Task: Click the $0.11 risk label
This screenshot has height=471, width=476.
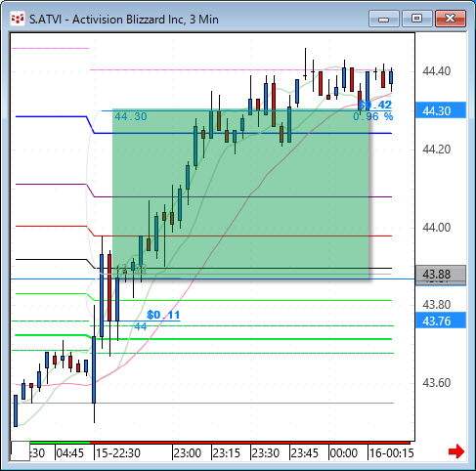Action: pos(163,315)
